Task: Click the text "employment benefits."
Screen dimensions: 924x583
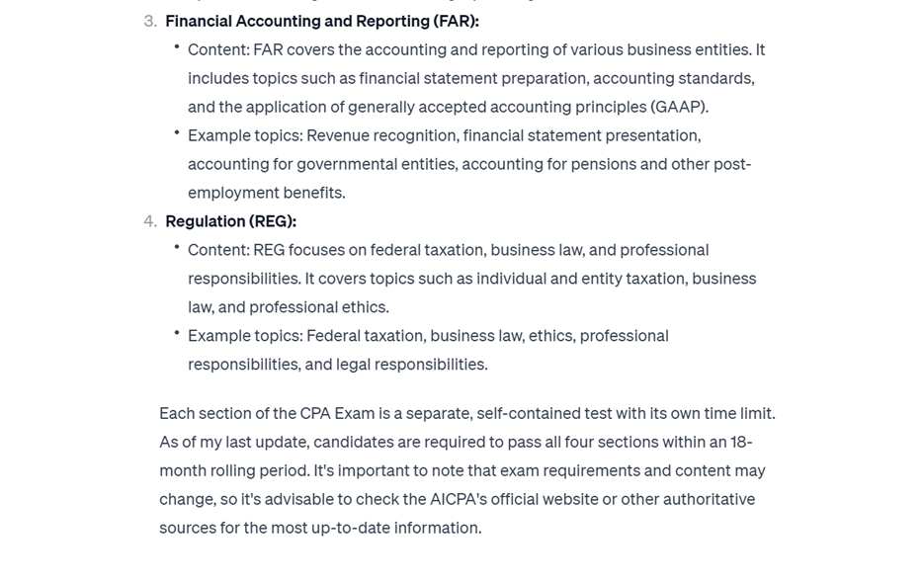Action: (x=266, y=193)
